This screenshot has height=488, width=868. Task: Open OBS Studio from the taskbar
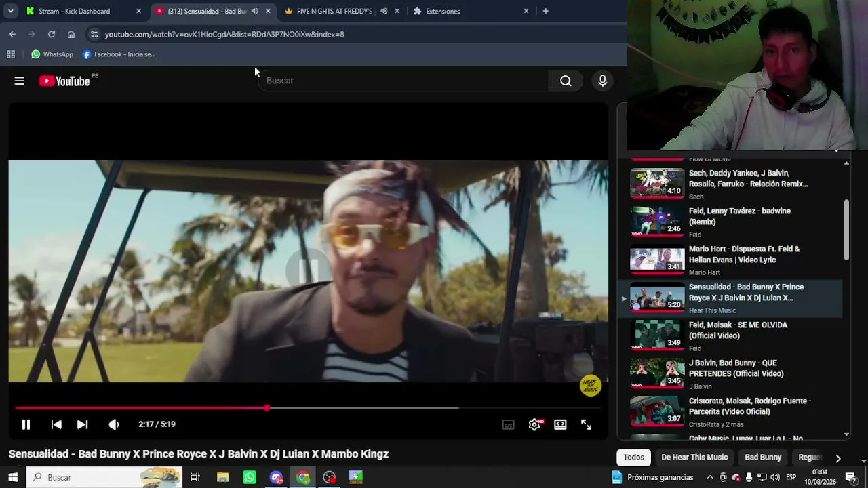click(330, 477)
